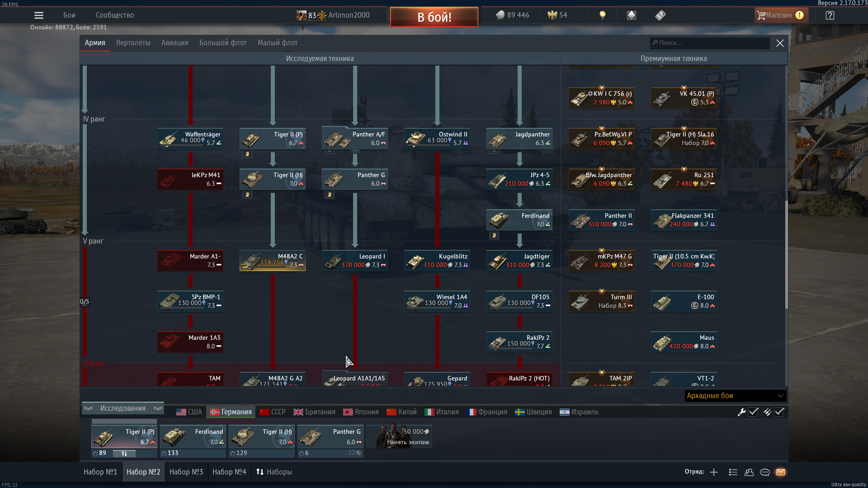Close the research tree window
The image size is (868, 488).
click(x=780, y=43)
